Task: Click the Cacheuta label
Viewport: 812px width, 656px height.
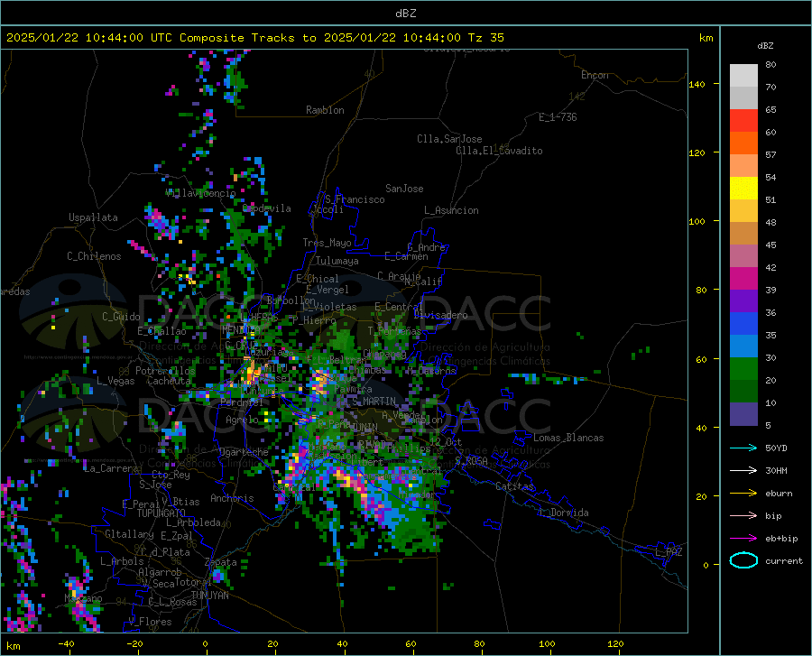Action: click(x=169, y=381)
